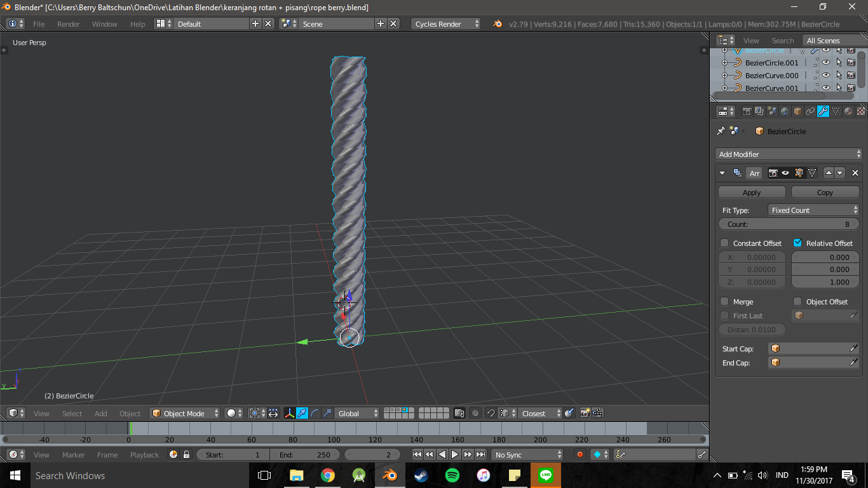The image size is (868, 488).
Task: Open the Cycles Render engine dropdown
Action: tap(446, 24)
